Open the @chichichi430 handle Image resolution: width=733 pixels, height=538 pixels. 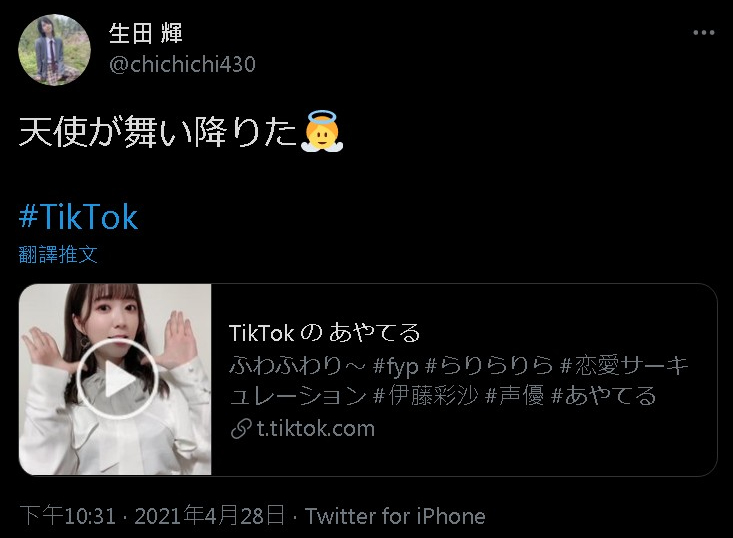(182, 65)
